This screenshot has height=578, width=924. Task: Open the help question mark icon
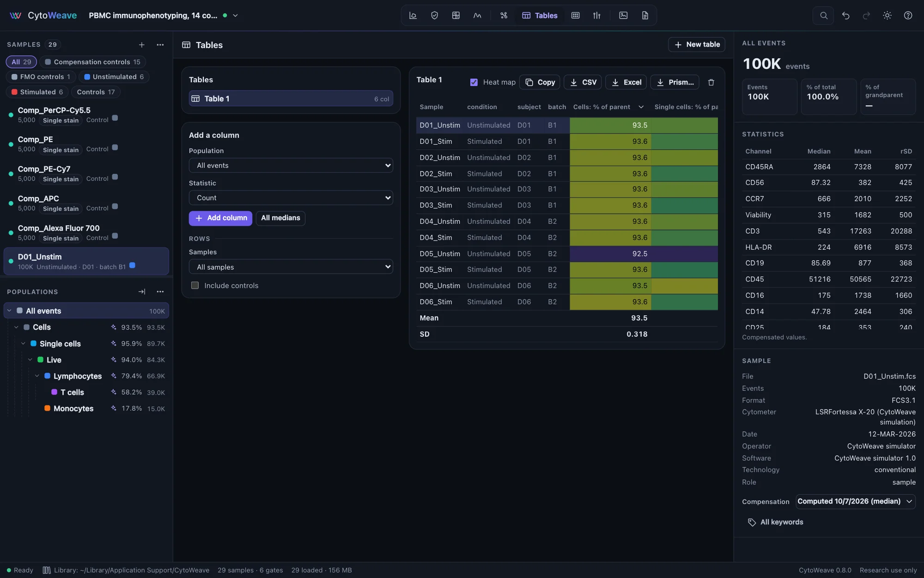(x=908, y=15)
